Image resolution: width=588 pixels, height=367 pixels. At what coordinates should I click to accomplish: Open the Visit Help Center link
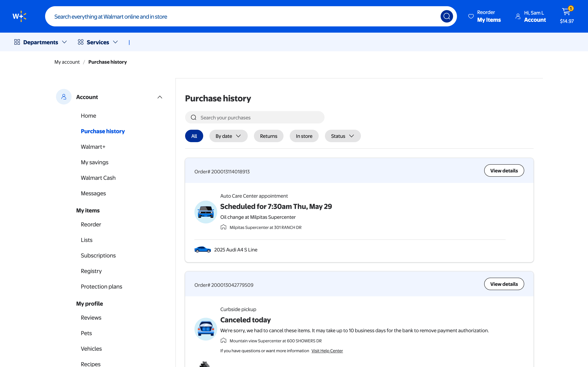327,350
